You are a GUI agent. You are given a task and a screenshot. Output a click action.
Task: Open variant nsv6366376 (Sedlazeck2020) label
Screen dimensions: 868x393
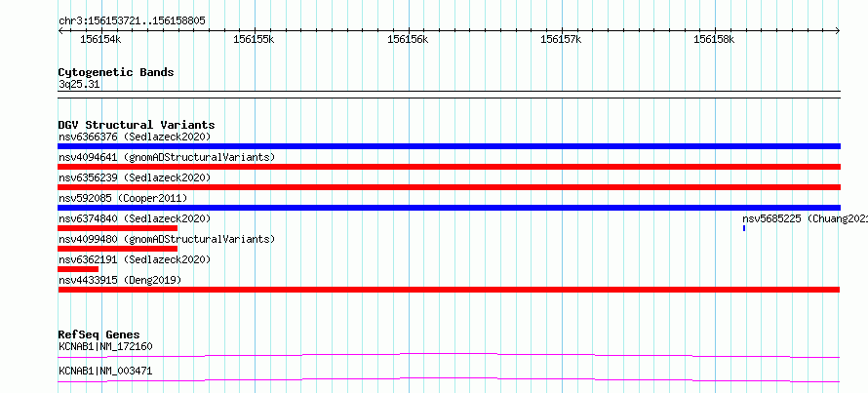[x=135, y=137]
